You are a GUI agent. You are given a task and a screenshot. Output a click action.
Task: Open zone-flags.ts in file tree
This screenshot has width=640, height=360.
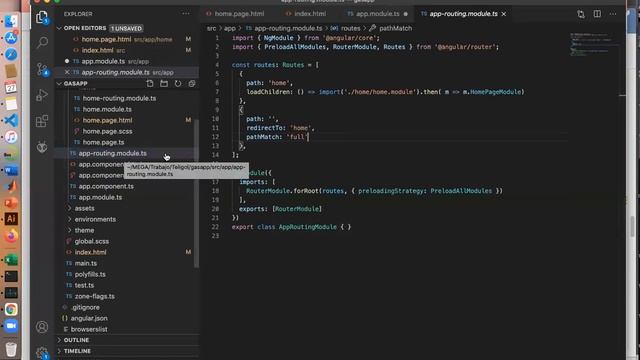(95, 296)
